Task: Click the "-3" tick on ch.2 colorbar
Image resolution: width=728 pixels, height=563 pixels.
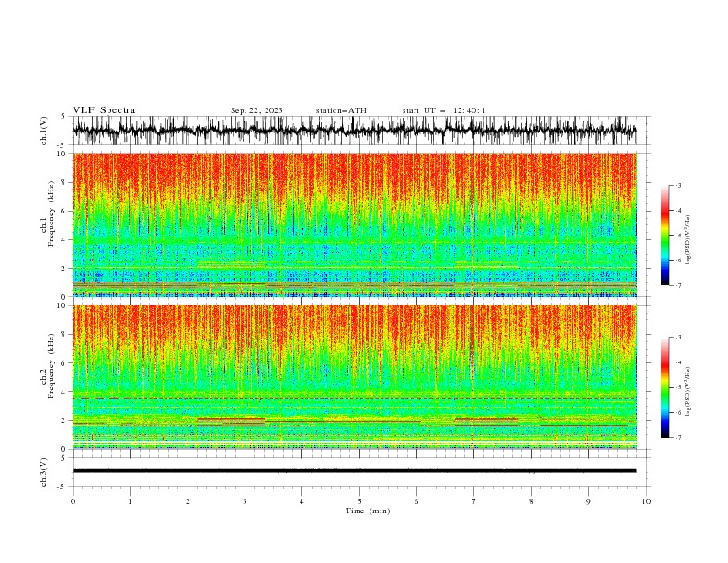Action: point(678,338)
